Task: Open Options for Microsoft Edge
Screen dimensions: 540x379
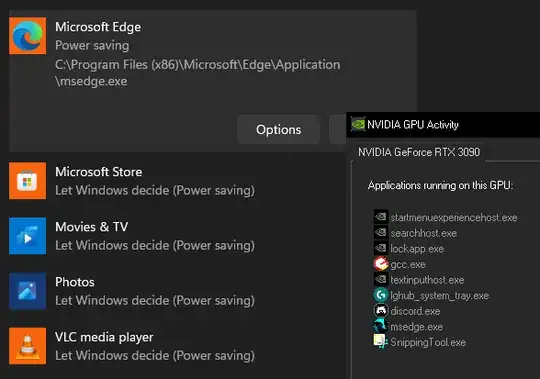Action: pyautogui.click(x=278, y=129)
